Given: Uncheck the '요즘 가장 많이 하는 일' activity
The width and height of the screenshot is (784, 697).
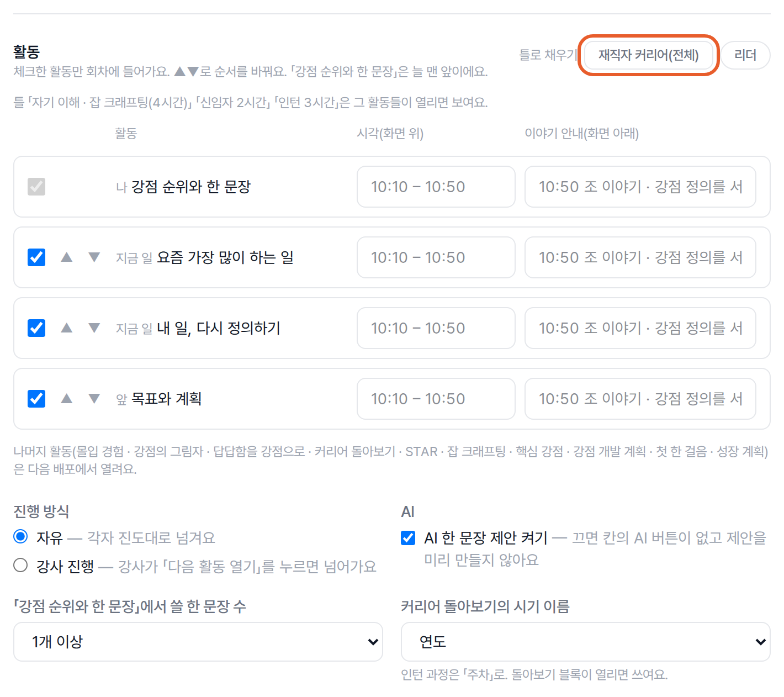Looking at the screenshot, I should pyautogui.click(x=36, y=257).
